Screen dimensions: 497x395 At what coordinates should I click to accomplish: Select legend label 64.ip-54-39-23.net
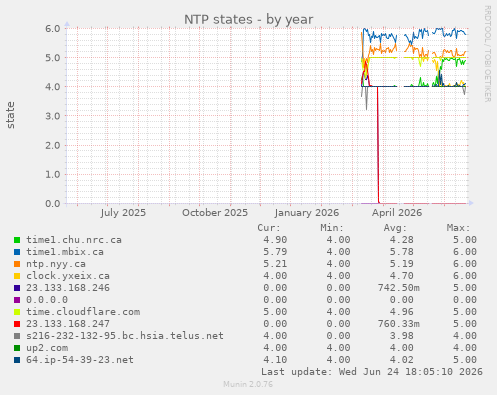click(x=80, y=360)
